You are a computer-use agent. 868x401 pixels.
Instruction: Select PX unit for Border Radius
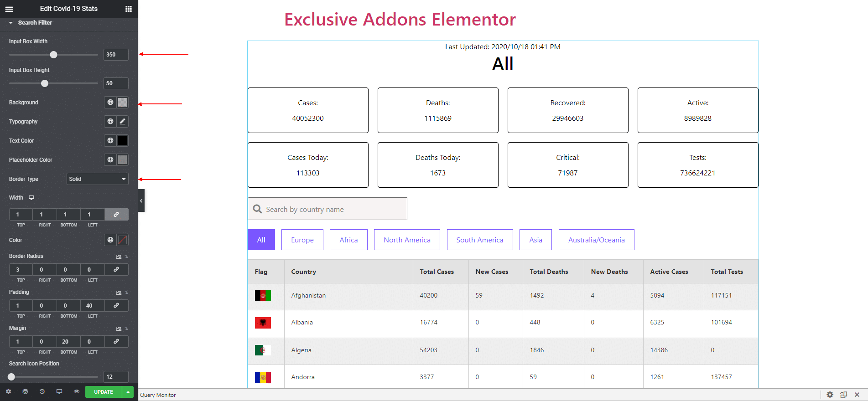pyautogui.click(x=119, y=257)
